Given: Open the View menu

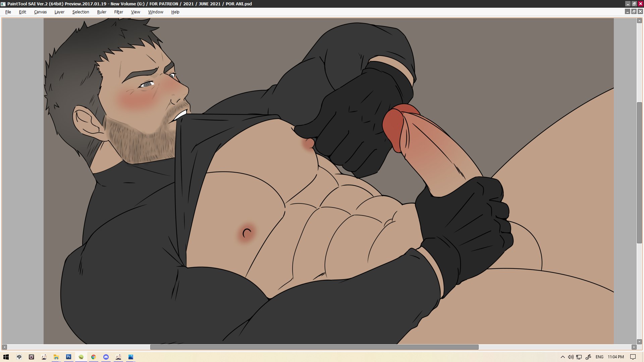Looking at the screenshot, I should click(x=136, y=12).
